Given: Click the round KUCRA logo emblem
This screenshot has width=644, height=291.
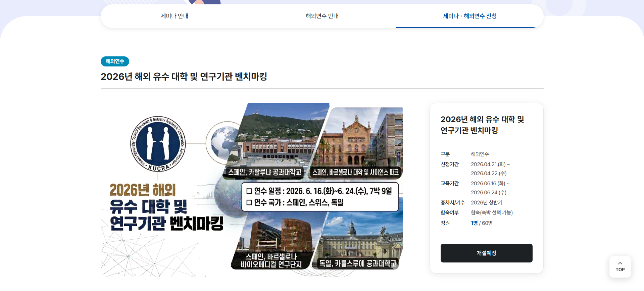Looking at the screenshot, I should [158, 144].
